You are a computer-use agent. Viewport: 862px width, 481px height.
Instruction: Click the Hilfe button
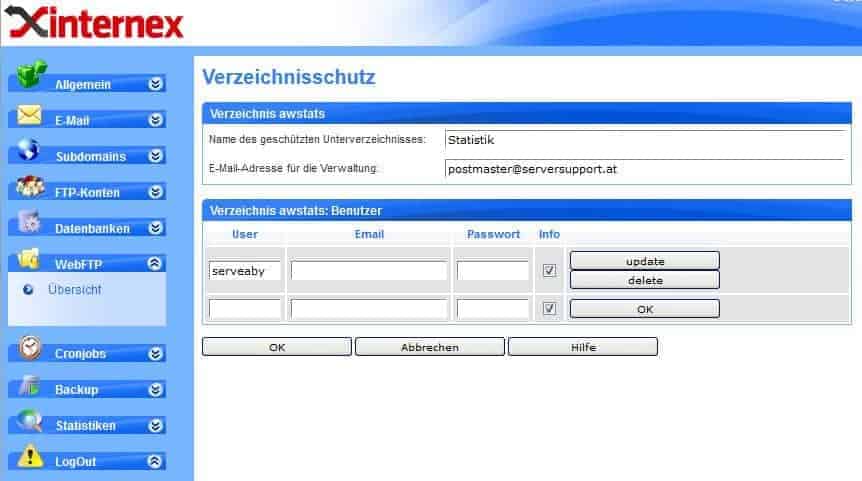(x=582, y=347)
